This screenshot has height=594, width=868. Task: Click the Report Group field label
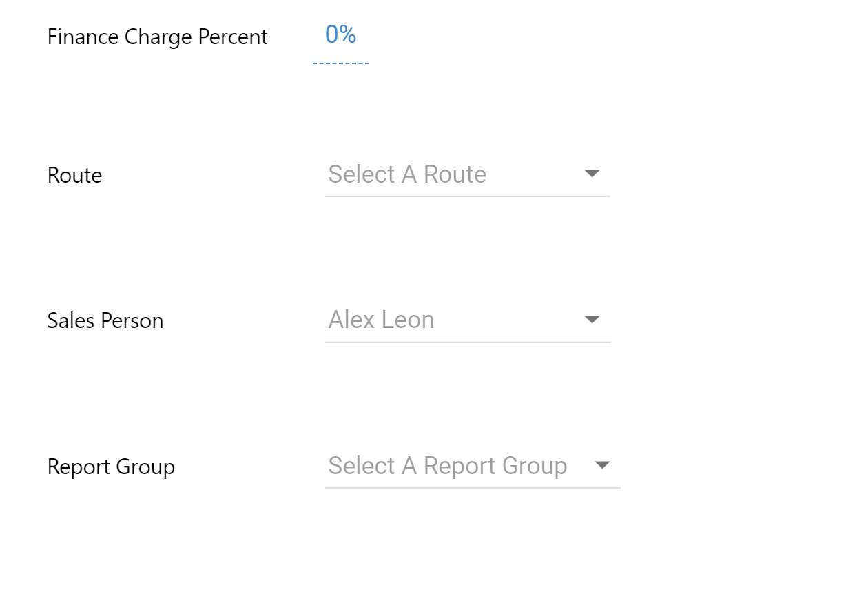[111, 467]
